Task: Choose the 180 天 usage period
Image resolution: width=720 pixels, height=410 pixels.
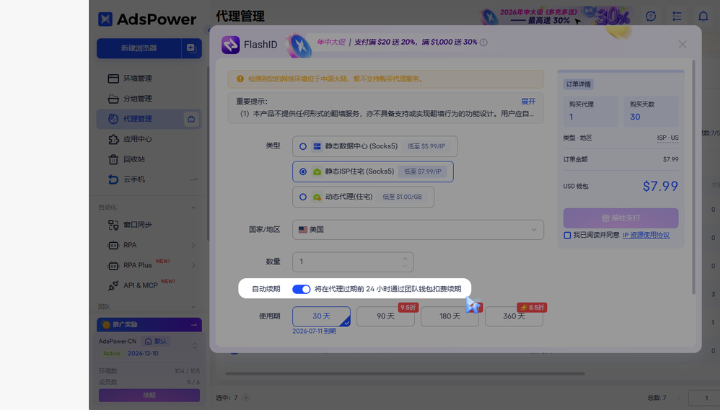Action: tap(450, 316)
